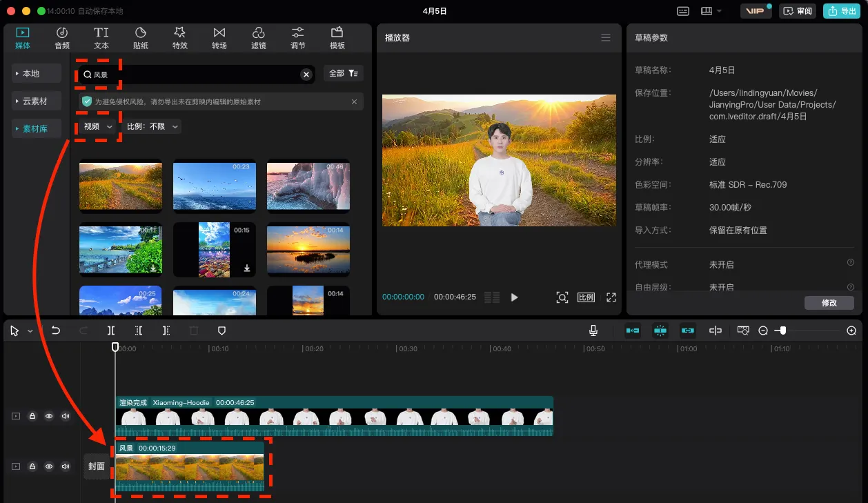Undo the last action
Screen dimensions: 868x503
pos(56,331)
